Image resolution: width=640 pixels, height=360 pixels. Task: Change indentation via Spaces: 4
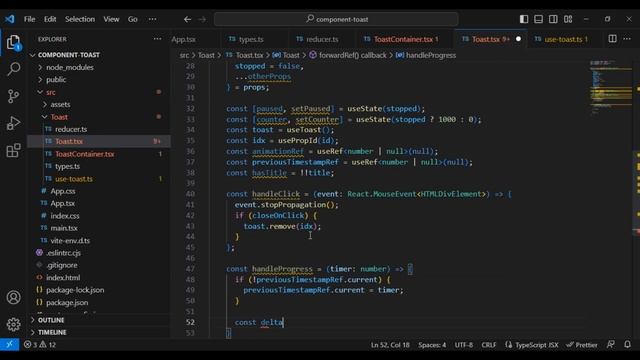(x=432, y=345)
